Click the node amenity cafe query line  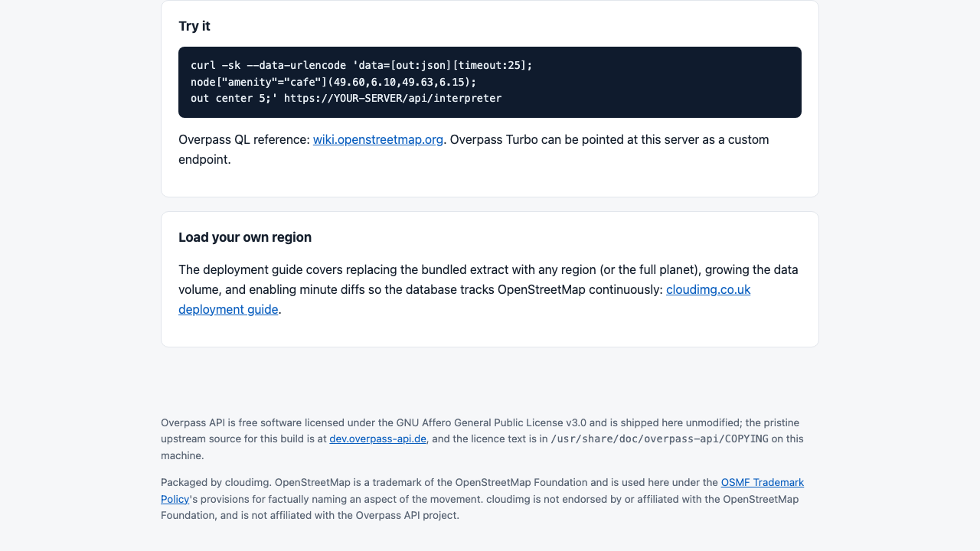[x=334, y=82]
